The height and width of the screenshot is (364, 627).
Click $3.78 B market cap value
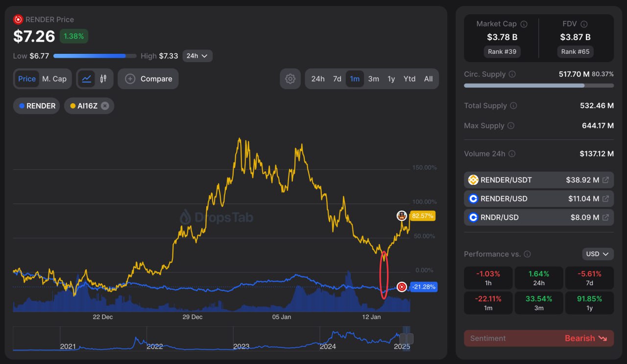[502, 37]
